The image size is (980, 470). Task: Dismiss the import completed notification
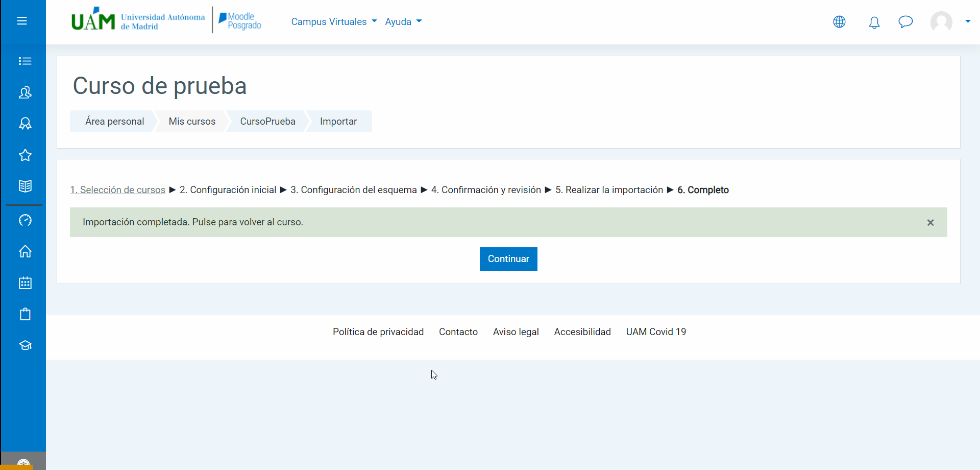(930, 223)
